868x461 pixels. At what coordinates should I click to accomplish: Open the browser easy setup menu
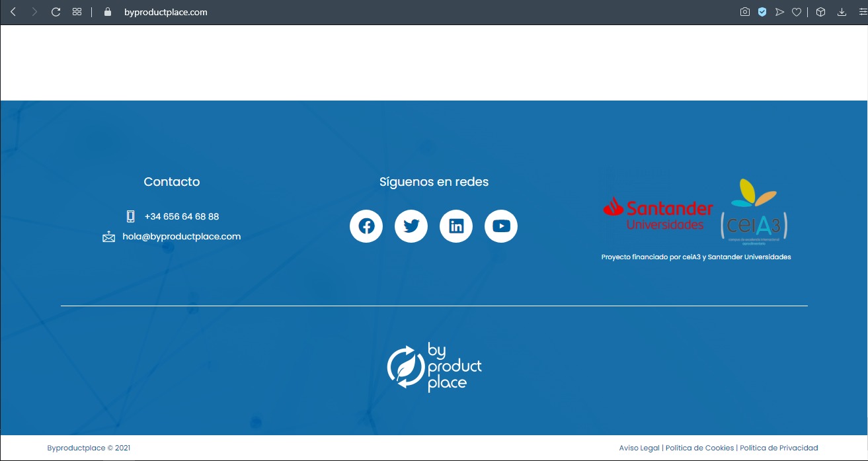point(861,12)
